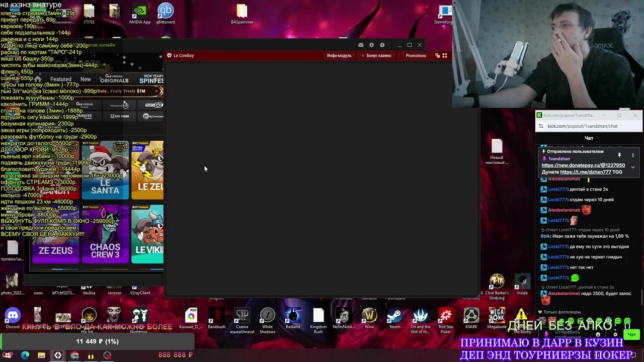Viewport: 644px width, 362px height.
Task: Open Бонус казино section
Action: click(x=377, y=56)
